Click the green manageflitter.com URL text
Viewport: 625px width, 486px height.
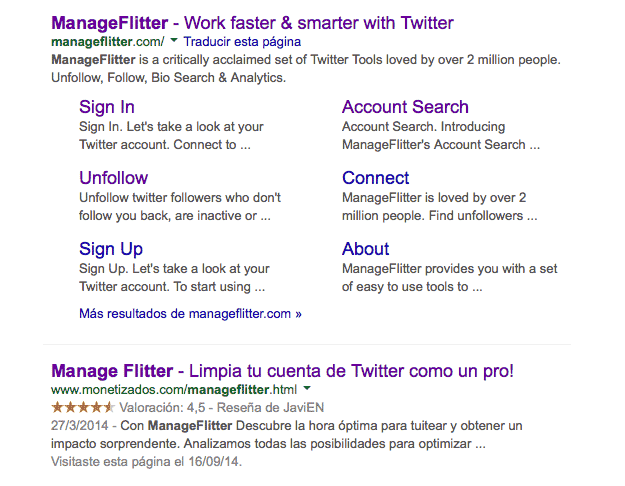tap(107, 42)
